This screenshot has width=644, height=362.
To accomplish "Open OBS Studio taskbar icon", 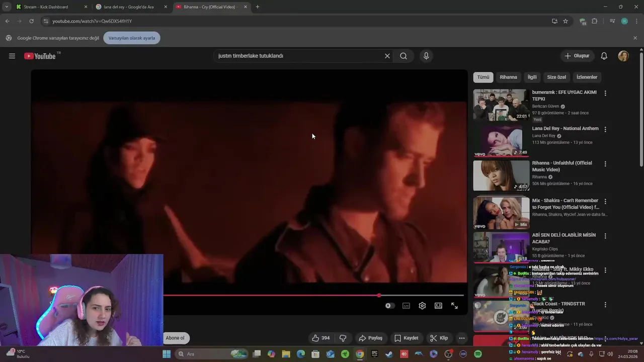I will click(448, 354).
